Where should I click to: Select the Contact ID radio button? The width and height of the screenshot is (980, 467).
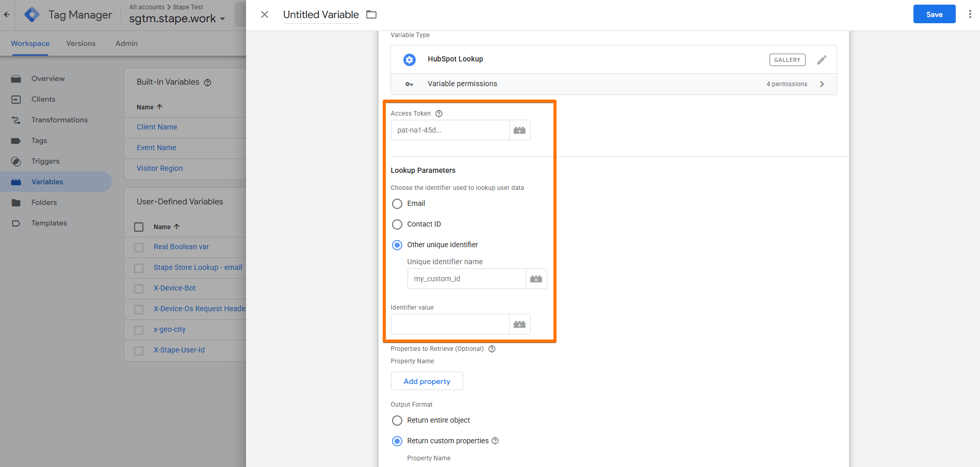click(x=397, y=224)
